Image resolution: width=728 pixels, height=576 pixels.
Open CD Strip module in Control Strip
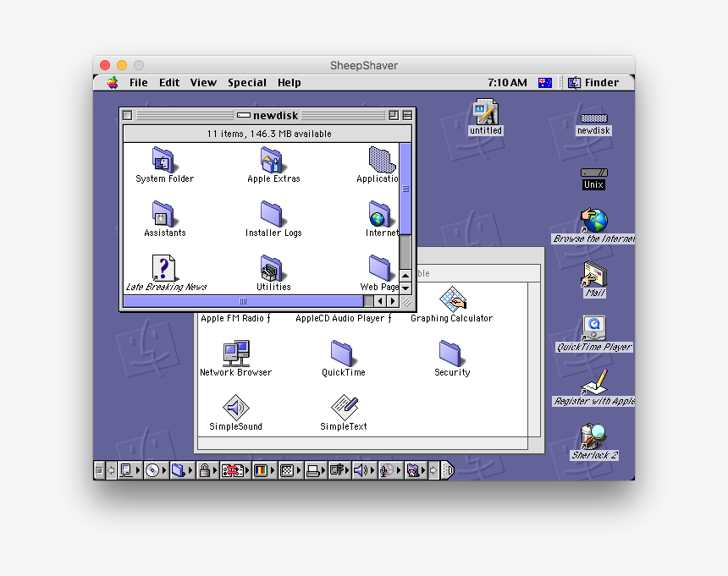coord(156,471)
